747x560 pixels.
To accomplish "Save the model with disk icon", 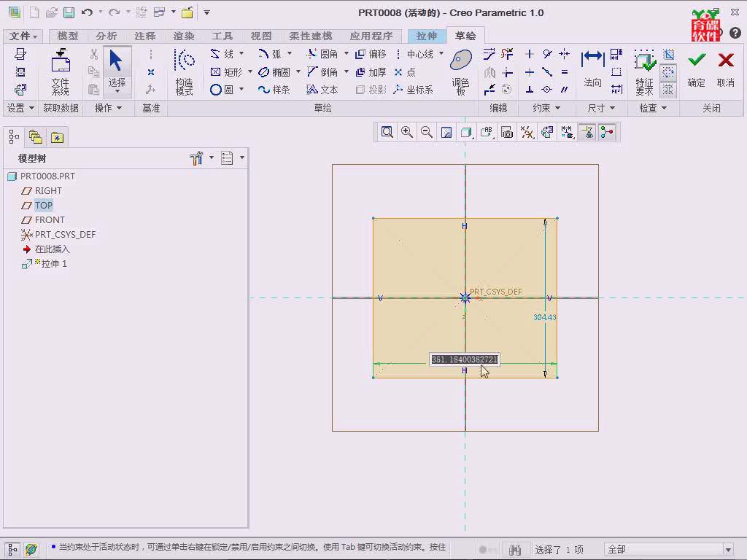I will (x=69, y=12).
